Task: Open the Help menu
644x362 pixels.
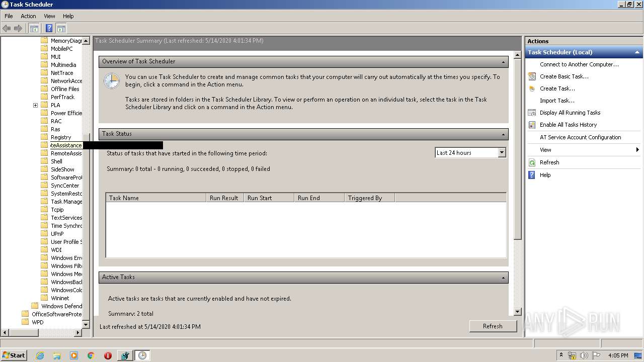Action: [68, 16]
